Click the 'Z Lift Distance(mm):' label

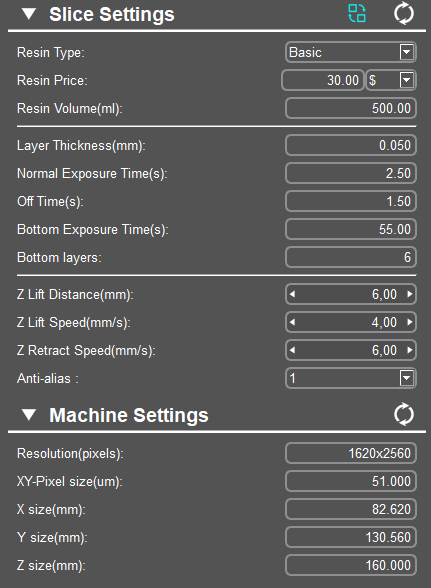tap(75, 295)
